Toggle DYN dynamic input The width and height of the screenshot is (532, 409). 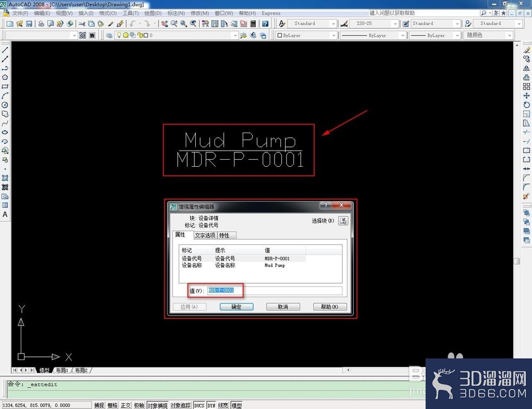pyautogui.click(x=211, y=405)
